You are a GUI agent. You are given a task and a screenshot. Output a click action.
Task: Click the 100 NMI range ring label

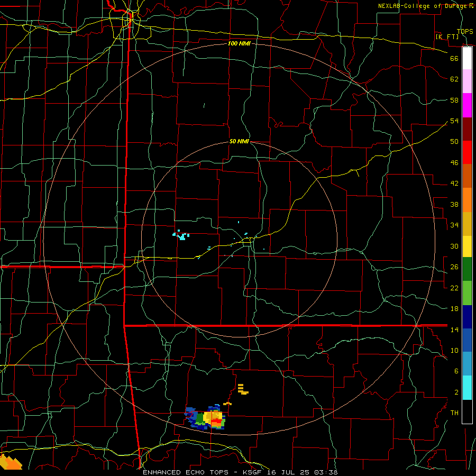click(239, 43)
